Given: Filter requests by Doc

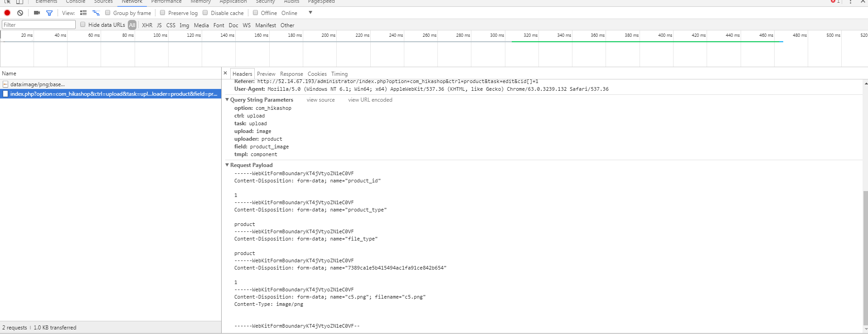Looking at the screenshot, I should pos(233,25).
